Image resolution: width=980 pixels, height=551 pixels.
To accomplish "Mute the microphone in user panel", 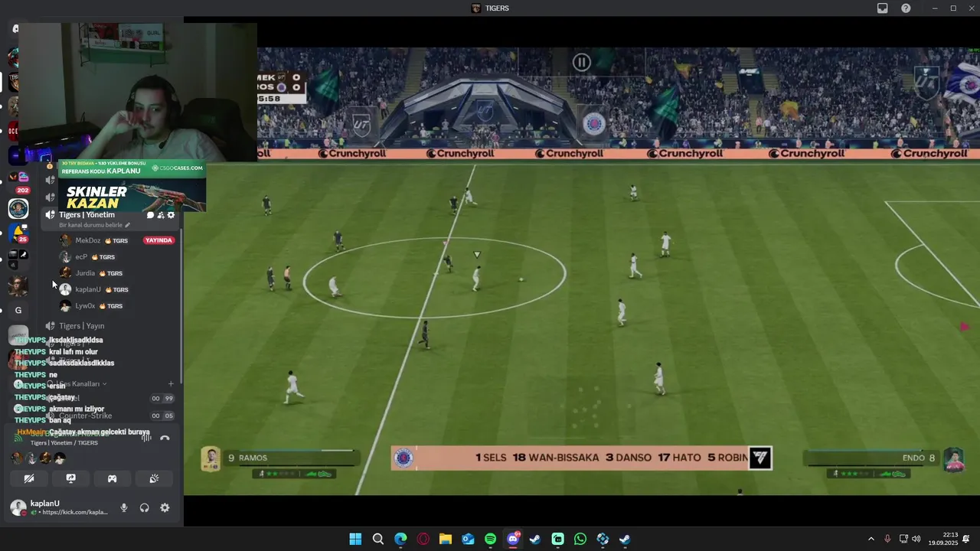I will click(x=124, y=507).
